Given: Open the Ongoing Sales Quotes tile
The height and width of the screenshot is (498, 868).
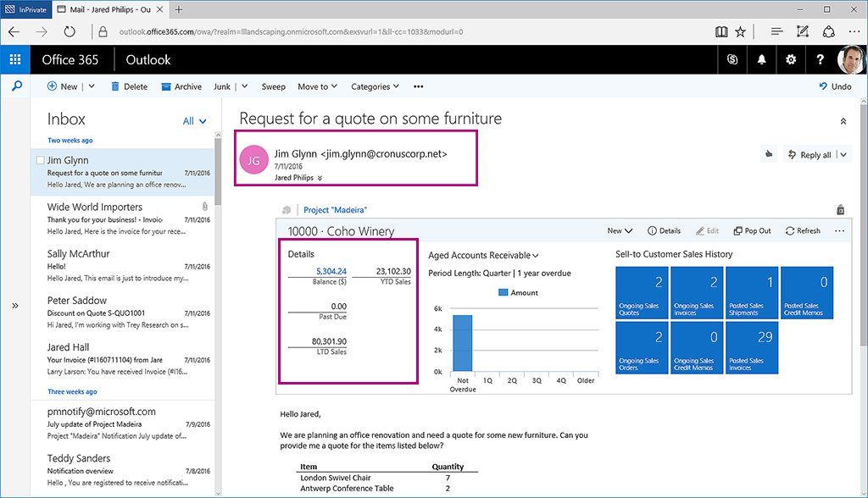Looking at the screenshot, I should [642, 293].
